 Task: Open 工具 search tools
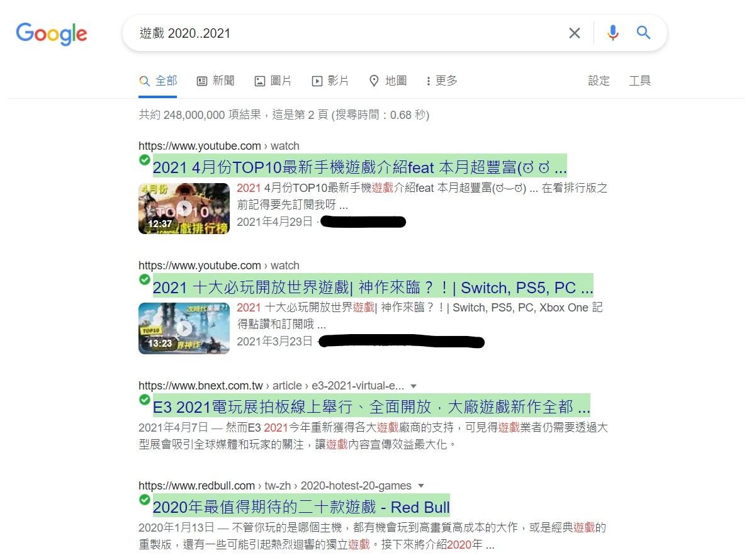[639, 81]
